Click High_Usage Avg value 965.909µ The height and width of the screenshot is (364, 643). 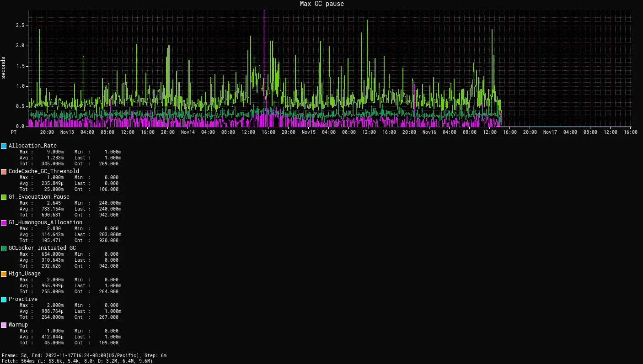tap(53, 285)
